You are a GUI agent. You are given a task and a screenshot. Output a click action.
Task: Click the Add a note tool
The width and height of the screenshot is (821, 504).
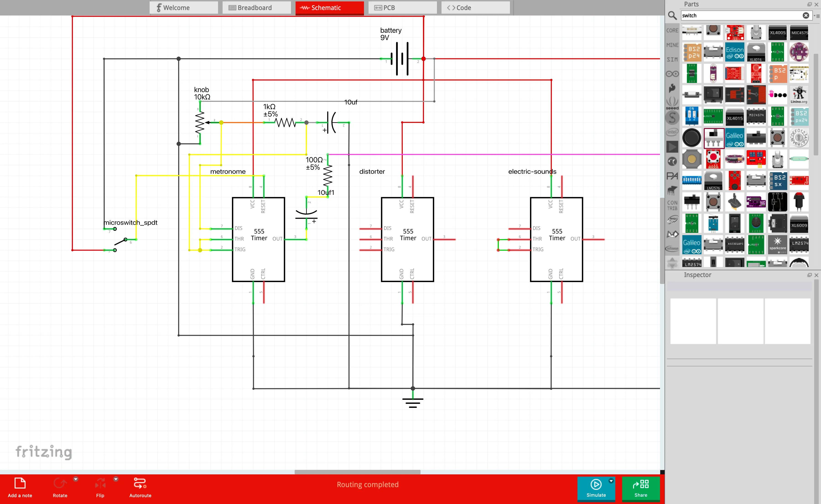[20, 487]
